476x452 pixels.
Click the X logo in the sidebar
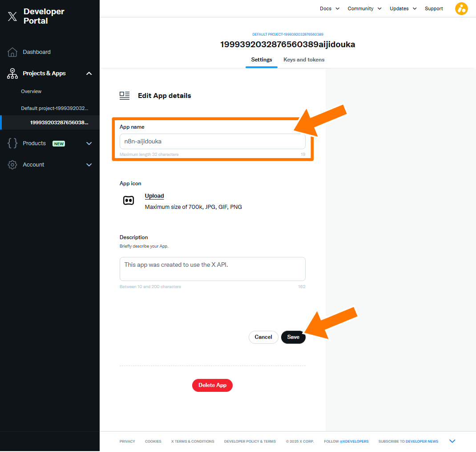[x=12, y=16]
